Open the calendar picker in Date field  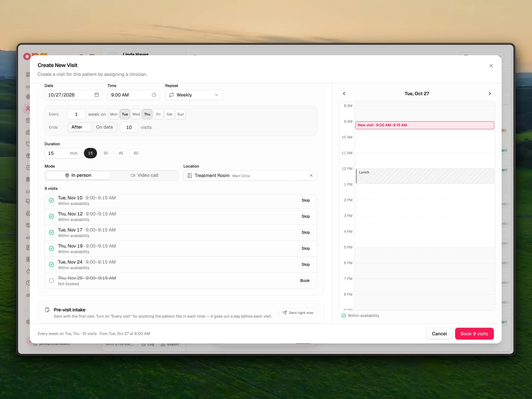tap(97, 95)
